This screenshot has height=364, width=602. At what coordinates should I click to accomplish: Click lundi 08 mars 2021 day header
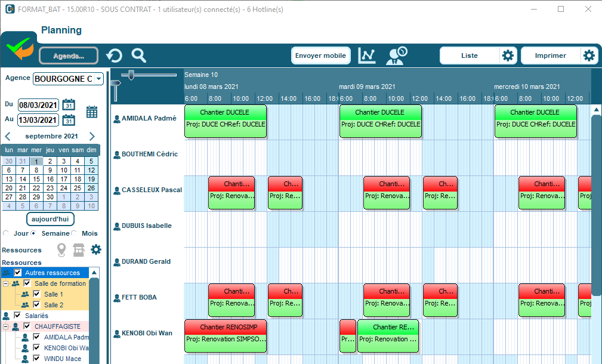click(x=211, y=87)
